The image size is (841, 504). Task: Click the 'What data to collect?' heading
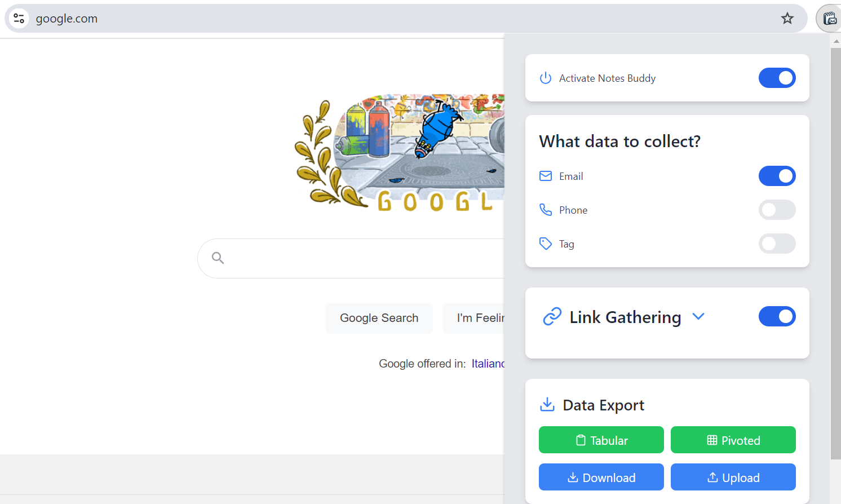pyautogui.click(x=619, y=141)
